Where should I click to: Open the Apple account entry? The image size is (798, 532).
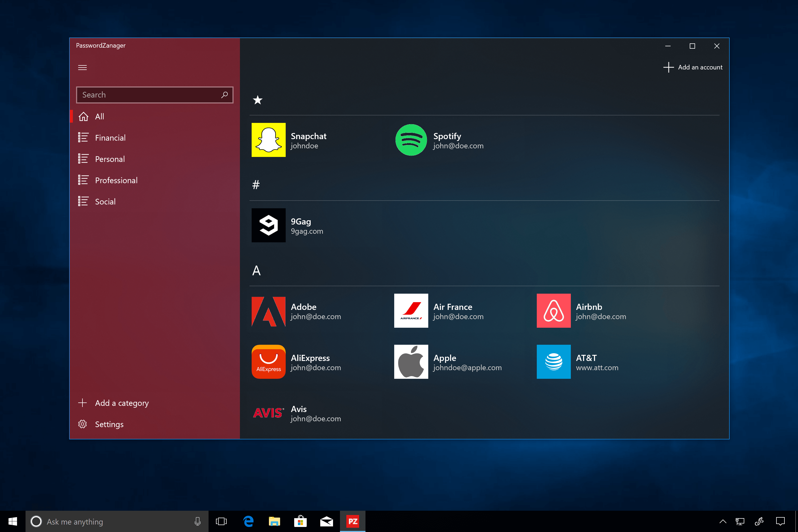click(x=448, y=362)
